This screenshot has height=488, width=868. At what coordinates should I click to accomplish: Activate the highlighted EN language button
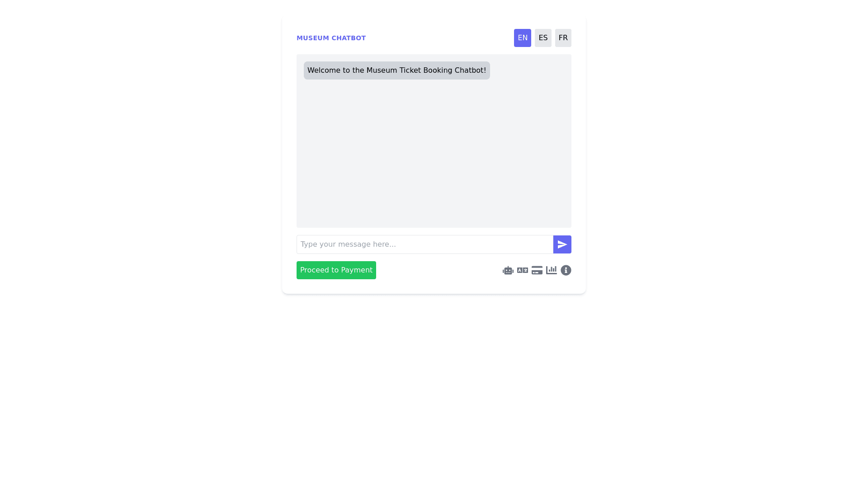tap(523, 38)
